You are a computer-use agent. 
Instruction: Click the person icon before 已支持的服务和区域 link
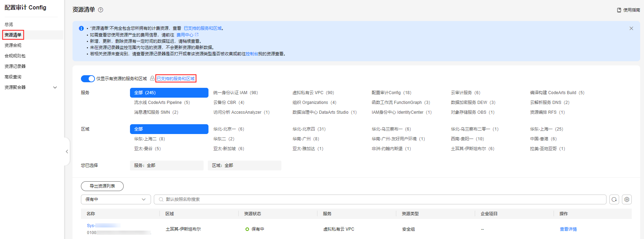(152, 78)
